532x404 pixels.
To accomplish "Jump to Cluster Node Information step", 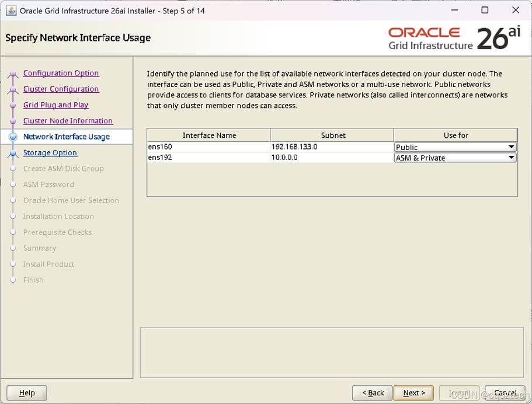I will pyautogui.click(x=68, y=121).
